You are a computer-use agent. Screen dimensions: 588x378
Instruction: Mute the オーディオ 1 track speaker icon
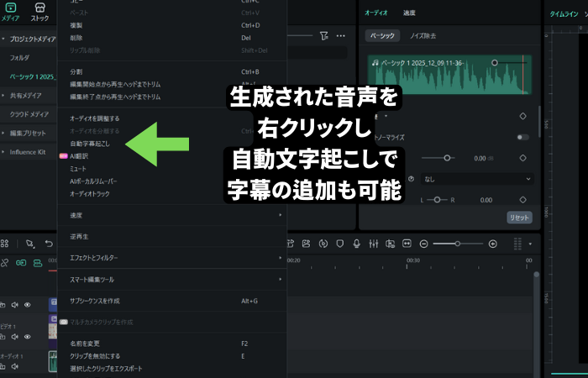(x=14, y=366)
